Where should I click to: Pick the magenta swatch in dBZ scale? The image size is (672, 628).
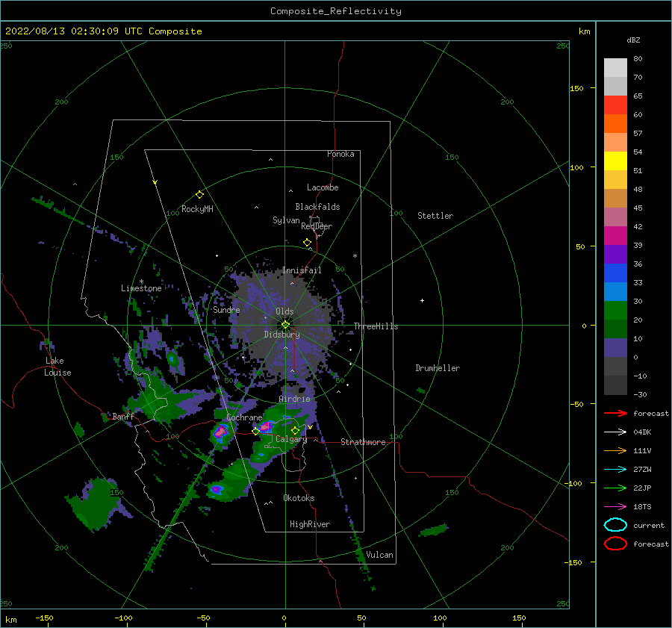coord(615,235)
